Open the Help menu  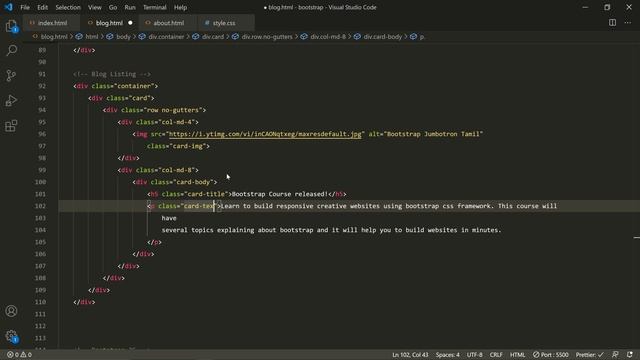pyautogui.click(x=180, y=7)
